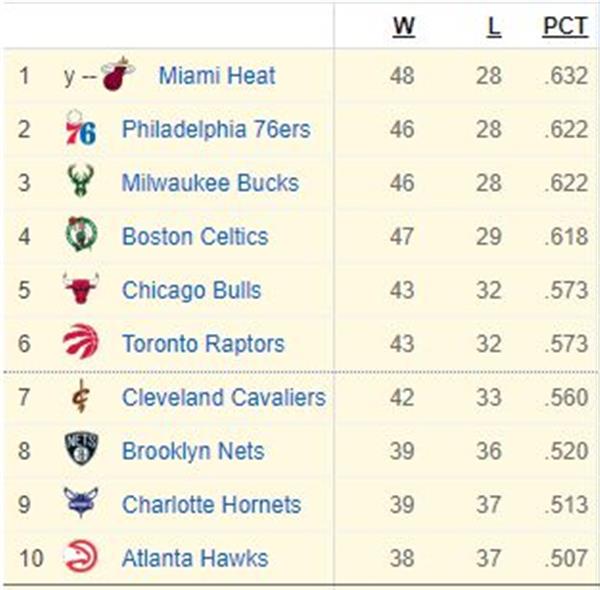Sort standings by the W column header

pyautogui.click(x=404, y=26)
